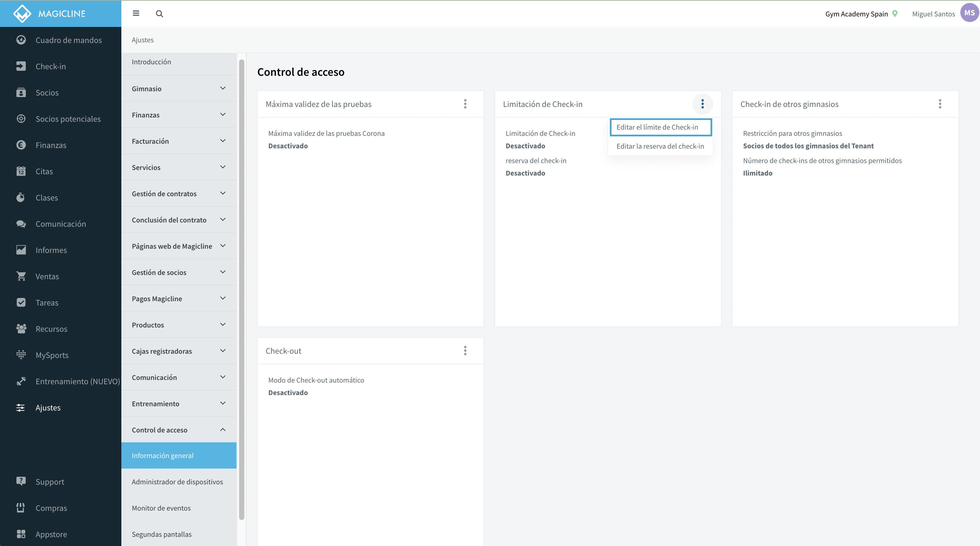The height and width of the screenshot is (546, 980).
Task: Expand the Comunicación settings section
Action: [179, 377]
